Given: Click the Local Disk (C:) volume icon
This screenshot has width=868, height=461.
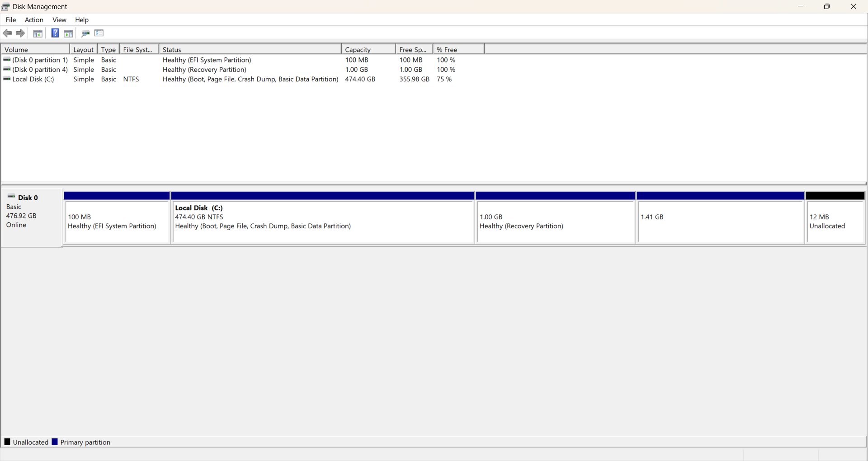Looking at the screenshot, I should pyautogui.click(x=7, y=79).
